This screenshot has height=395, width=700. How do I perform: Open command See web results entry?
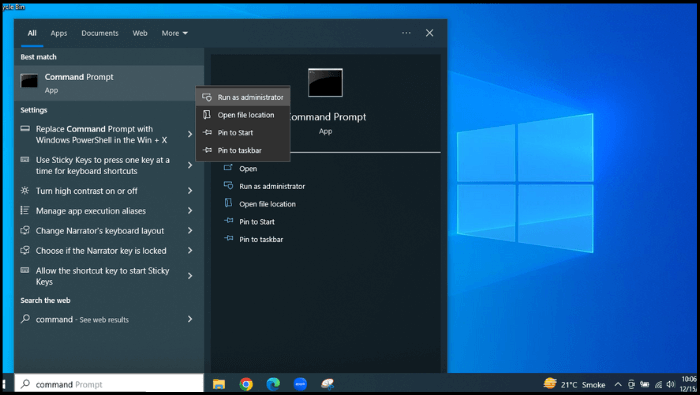[109, 319]
